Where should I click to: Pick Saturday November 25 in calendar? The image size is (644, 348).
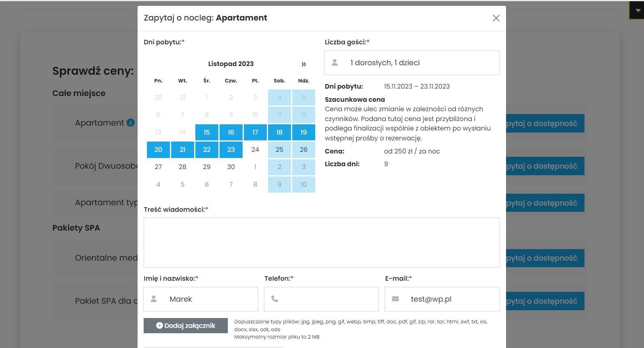280,150
